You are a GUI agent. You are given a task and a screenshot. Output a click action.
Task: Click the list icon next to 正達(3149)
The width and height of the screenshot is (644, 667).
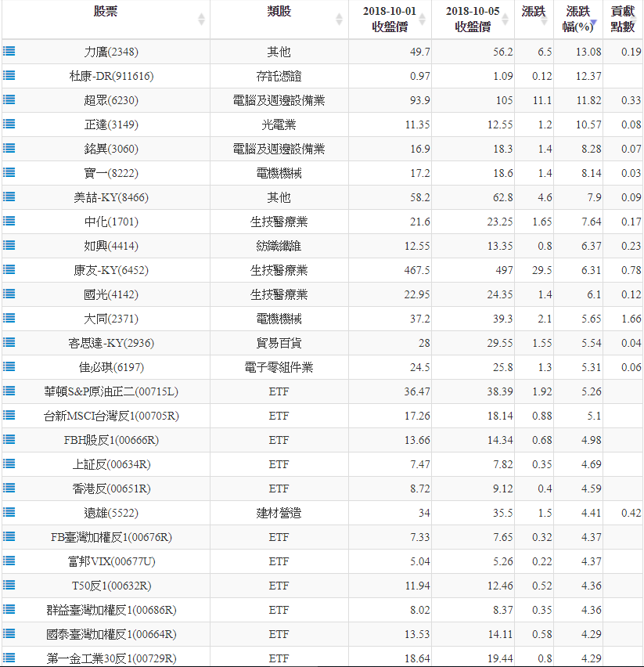(x=9, y=124)
